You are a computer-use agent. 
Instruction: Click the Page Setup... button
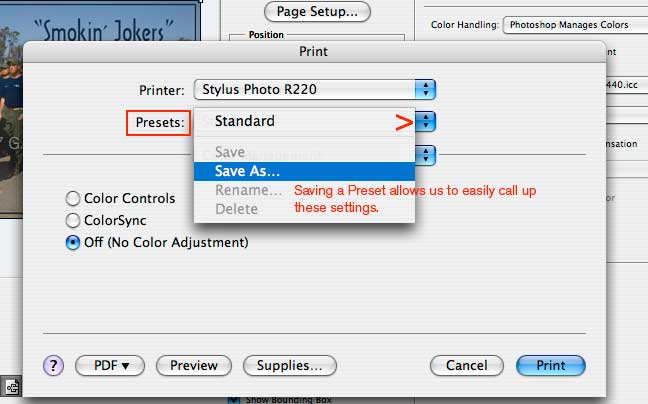pyautogui.click(x=317, y=12)
